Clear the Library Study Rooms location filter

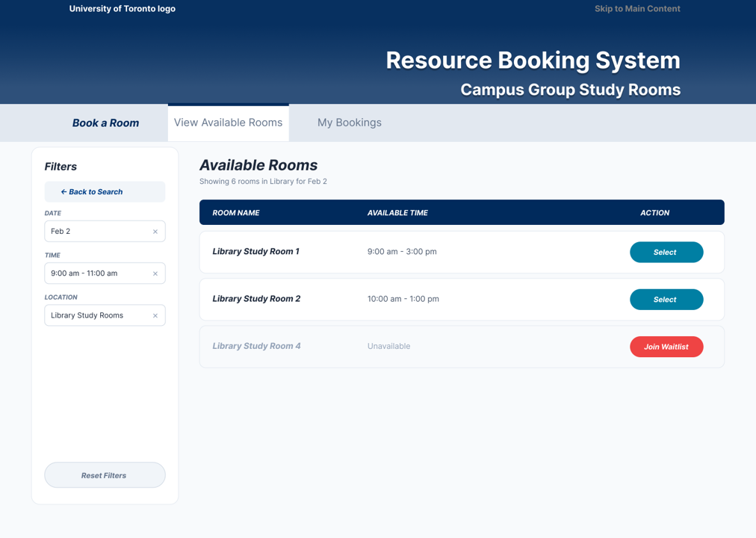155,315
